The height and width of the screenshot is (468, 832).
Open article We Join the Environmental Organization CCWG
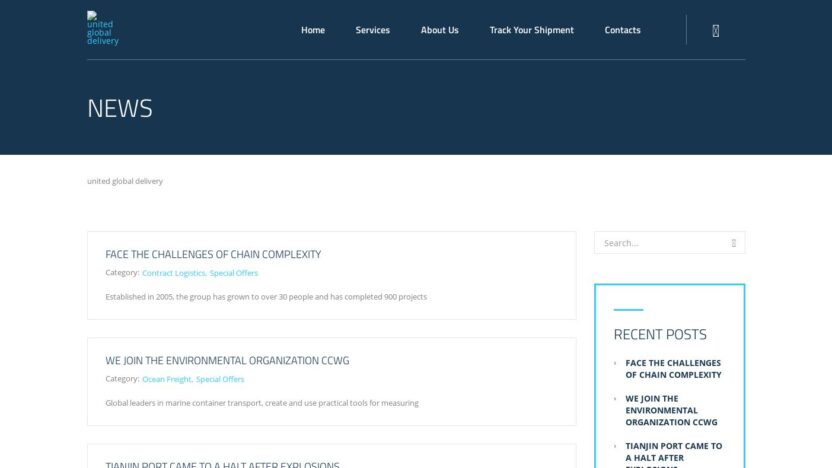click(227, 360)
